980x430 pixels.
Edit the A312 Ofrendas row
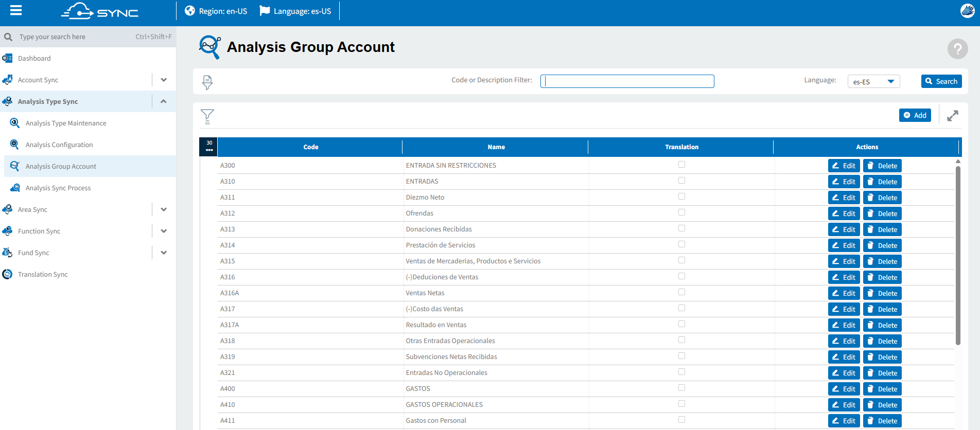click(x=844, y=213)
